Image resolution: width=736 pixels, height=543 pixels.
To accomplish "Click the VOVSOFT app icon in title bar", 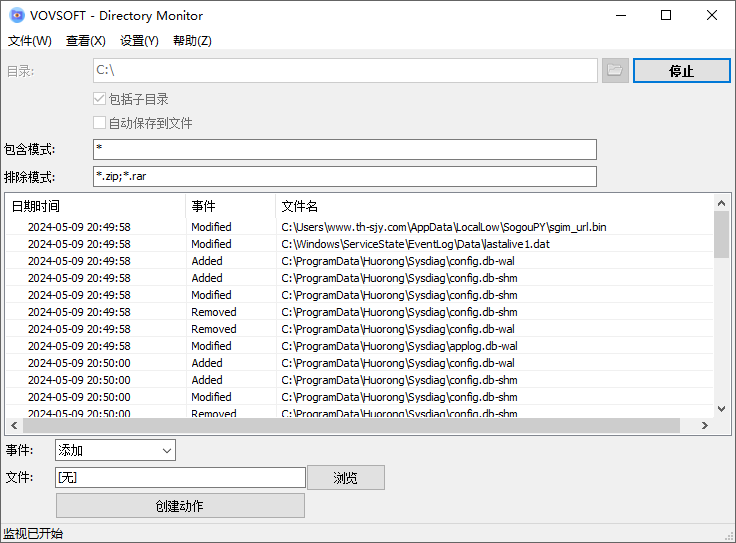I will (17, 15).
